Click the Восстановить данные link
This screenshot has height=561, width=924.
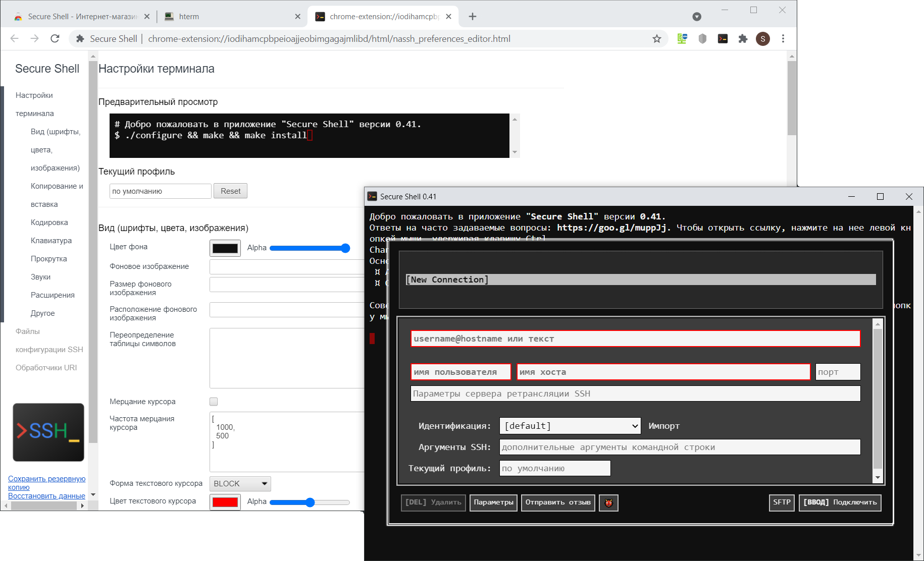pos(46,496)
